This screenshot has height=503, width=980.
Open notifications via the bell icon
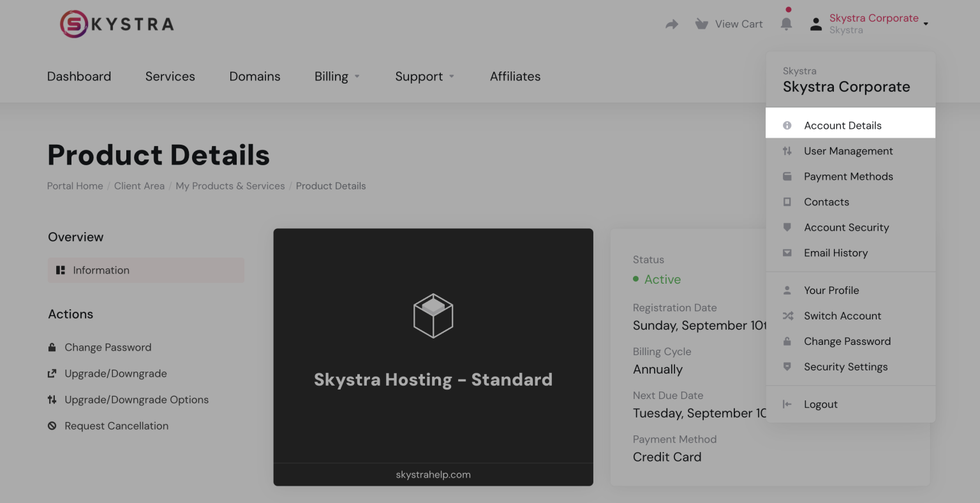point(787,23)
